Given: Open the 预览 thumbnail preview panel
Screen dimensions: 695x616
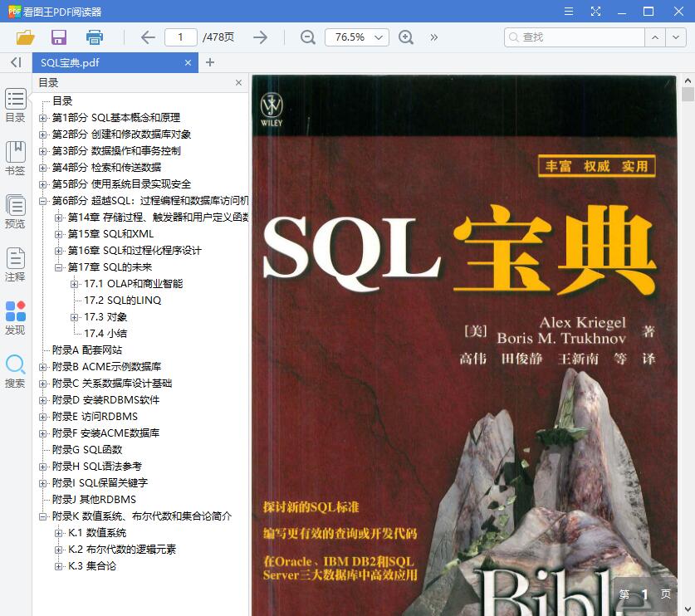Looking at the screenshot, I should click(x=15, y=212).
